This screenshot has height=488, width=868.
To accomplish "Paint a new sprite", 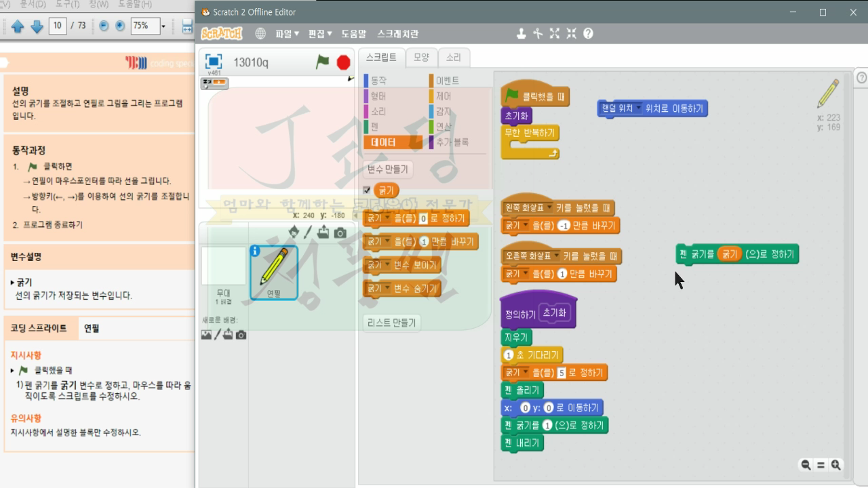I will tap(308, 232).
